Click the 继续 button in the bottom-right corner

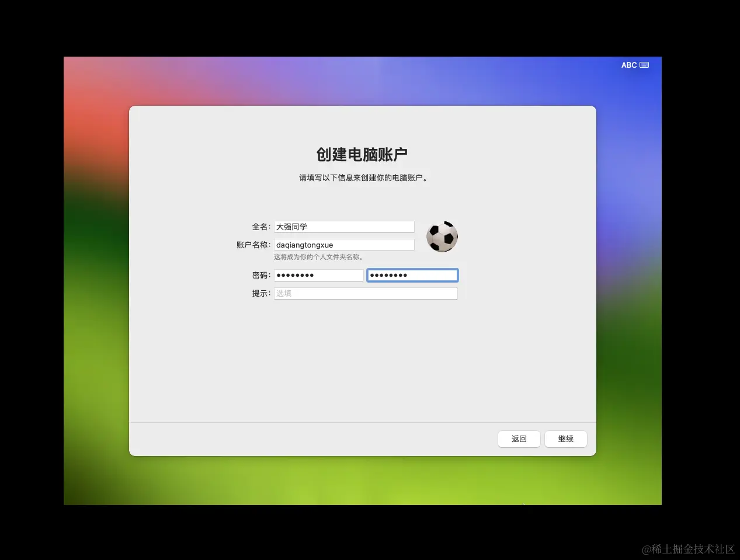point(565,439)
